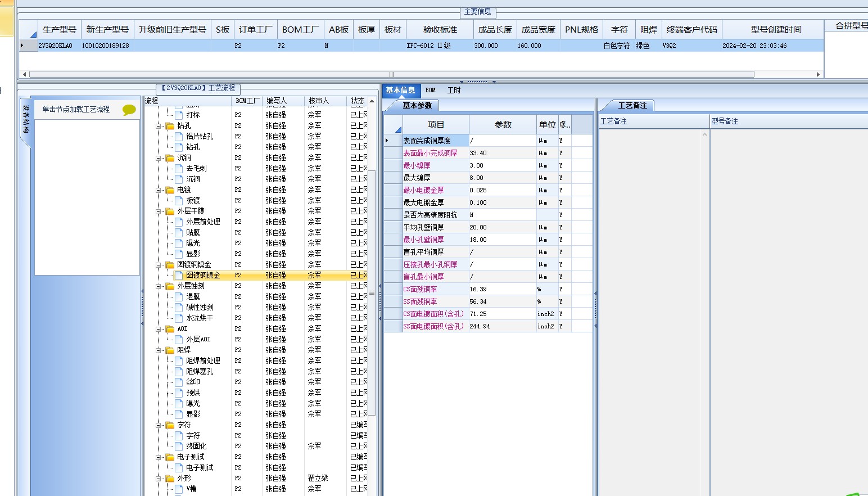Viewport: 868px width, 496px height.
Task: Click the SS面电镀面积(含孔) parameter label
Action: click(x=433, y=326)
